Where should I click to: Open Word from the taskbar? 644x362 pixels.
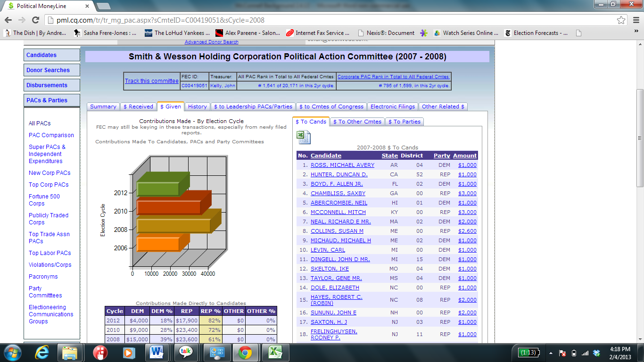coord(157,353)
